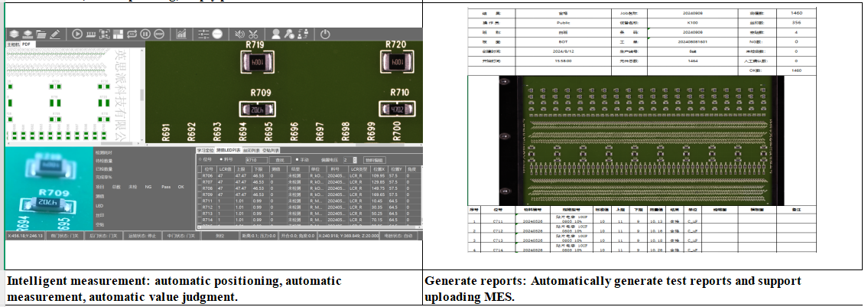This screenshot has height=307, width=868.
Task: Click the pencil edit icon in toolbar
Action: click(55, 34)
